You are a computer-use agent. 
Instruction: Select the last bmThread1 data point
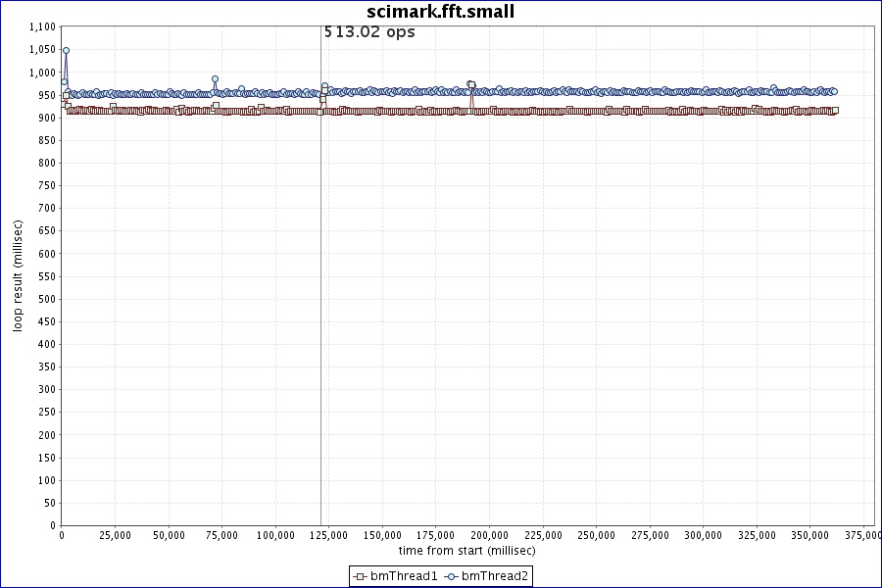pyautogui.click(x=835, y=111)
